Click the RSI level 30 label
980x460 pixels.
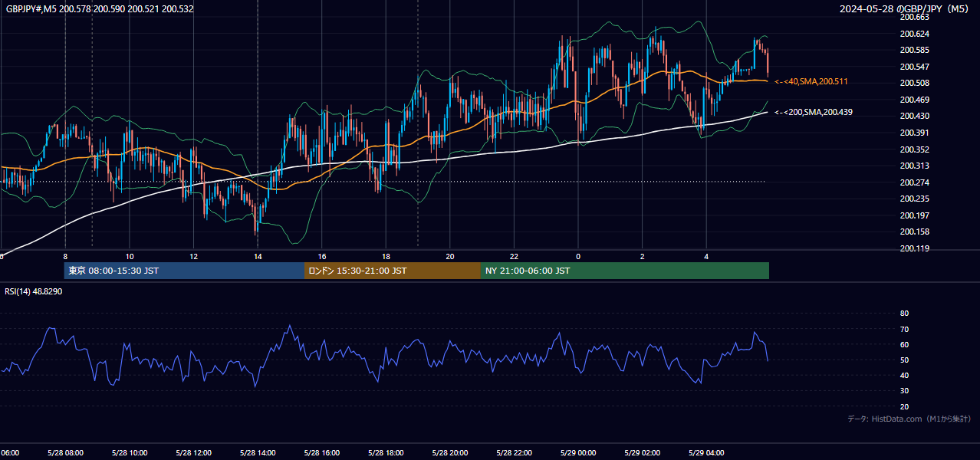click(904, 391)
